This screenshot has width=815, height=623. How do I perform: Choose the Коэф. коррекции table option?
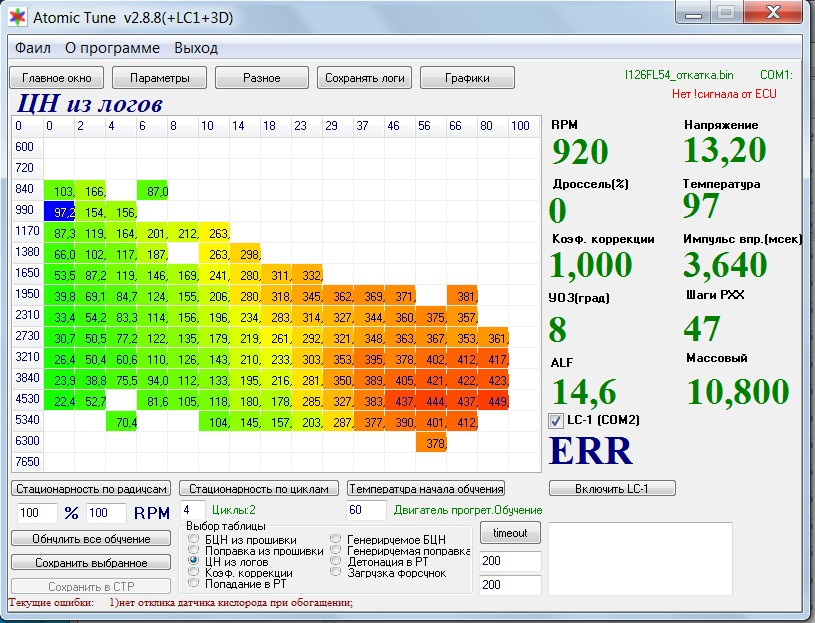coord(195,572)
